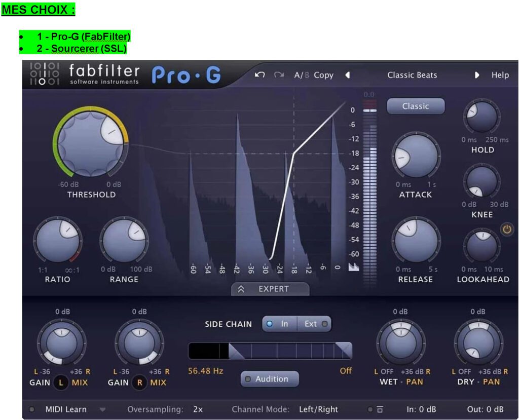The image size is (519, 420).
Task: Open the Classic Beats preset menu
Action: coord(412,75)
